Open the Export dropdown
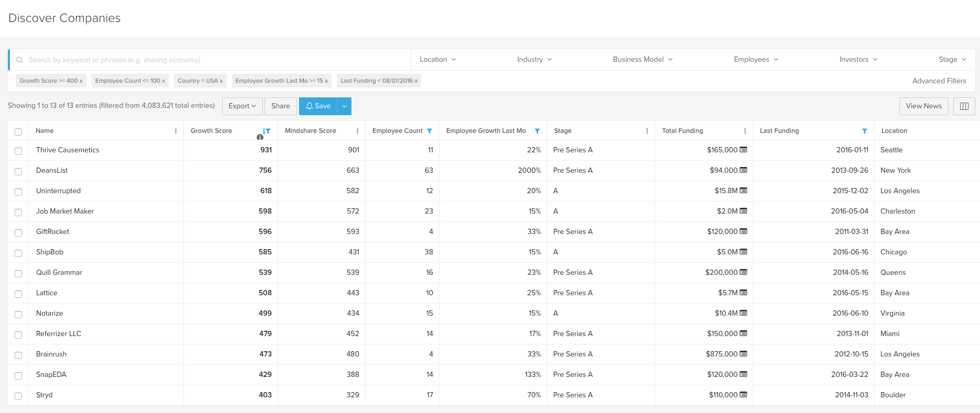The height and width of the screenshot is (413, 980). (242, 106)
